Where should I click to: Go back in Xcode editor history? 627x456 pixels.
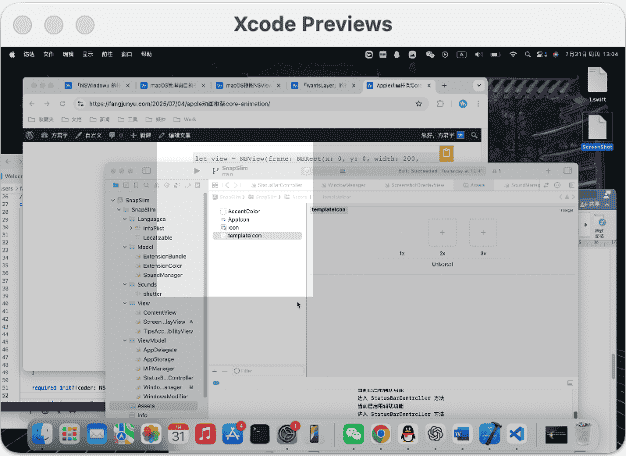click(x=228, y=185)
